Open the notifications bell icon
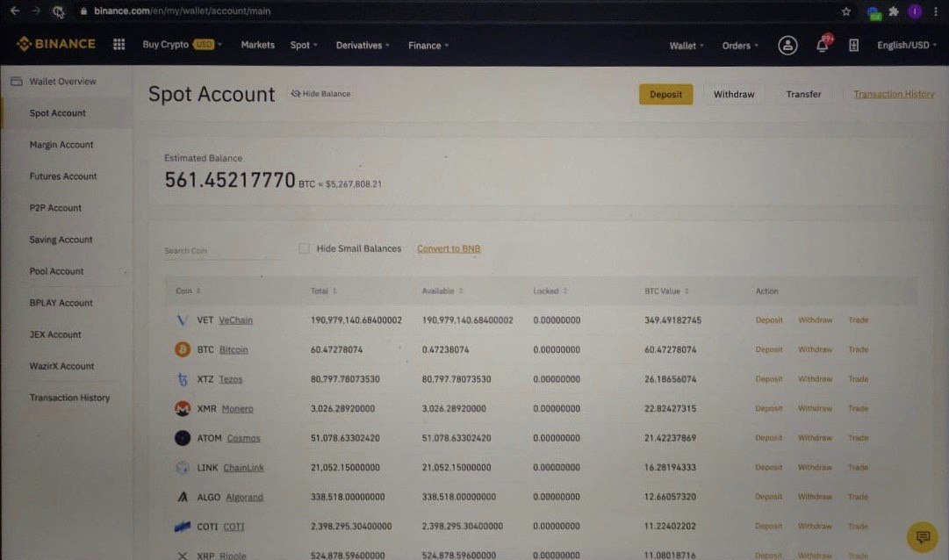The image size is (949, 560). [x=822, y=45]
